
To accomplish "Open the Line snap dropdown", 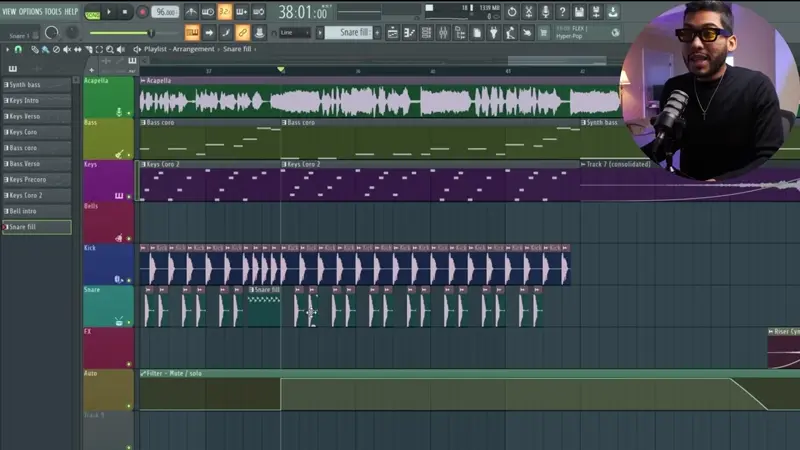I will [x=294, y=33].
